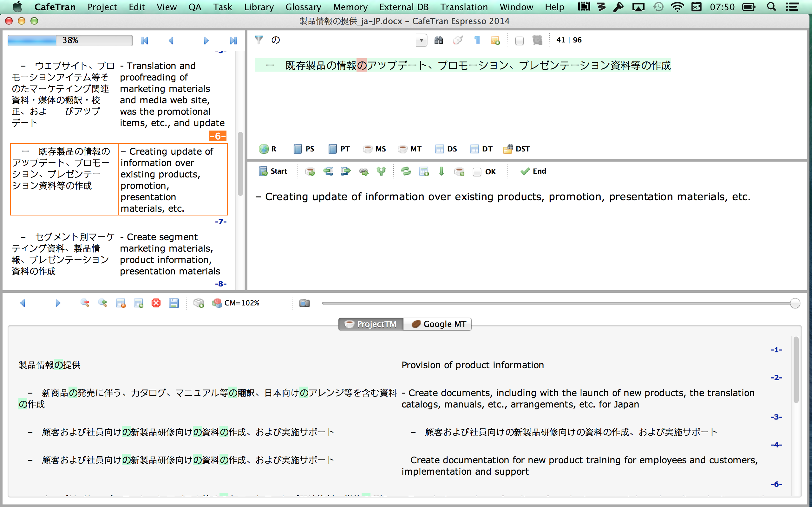Screen dimensions: 812x507
Task: Switch to the Google MT tab
Action: (437, 324)
